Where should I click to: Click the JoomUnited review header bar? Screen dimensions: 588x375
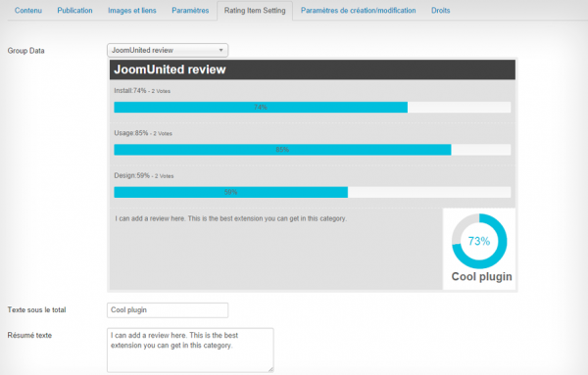pyautogui.click(x=313, y=70)
